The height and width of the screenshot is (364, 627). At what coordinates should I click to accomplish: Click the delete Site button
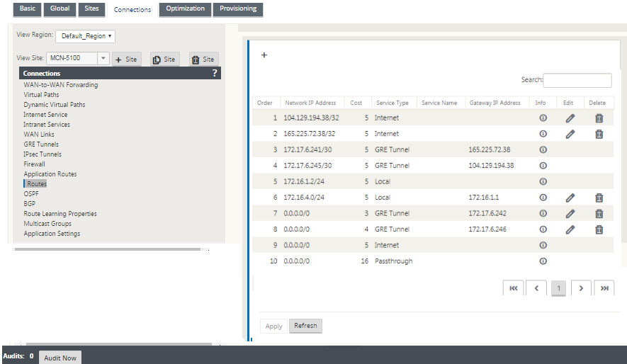pyautogui.click(x=204, y=59)
